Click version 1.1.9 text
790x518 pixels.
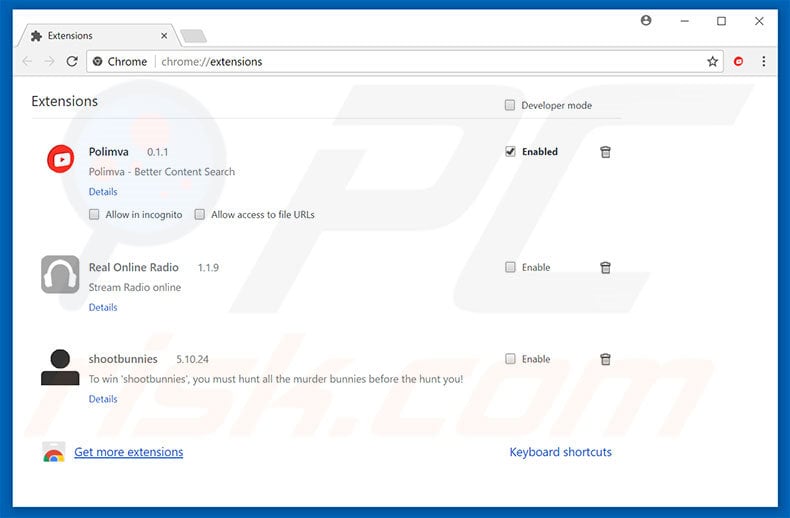tap(208, 268)
